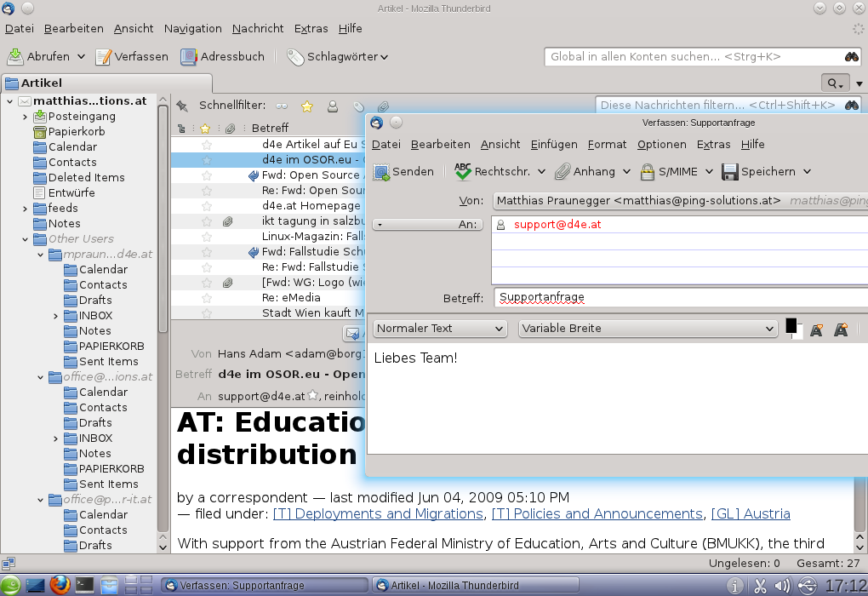Click the scissors clipboard icon in system tray
Screen dimensions: 868x596
pos(760,586)
